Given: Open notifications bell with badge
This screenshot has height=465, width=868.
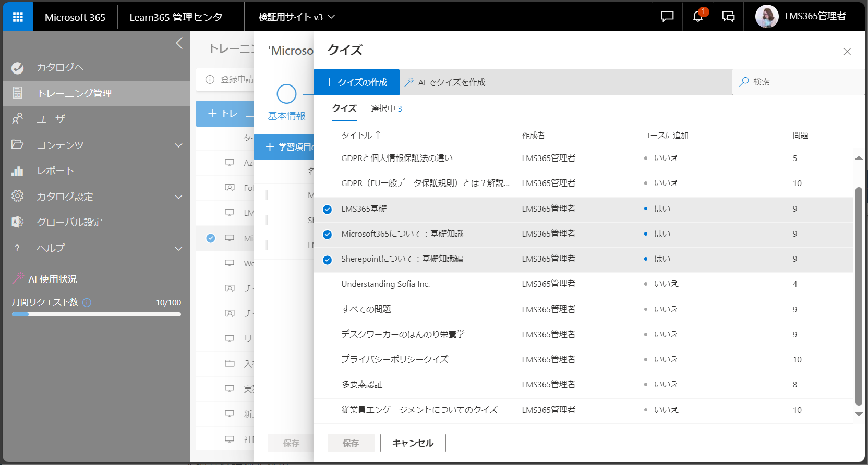Looking at the screenshot, I should click(698, 17).
